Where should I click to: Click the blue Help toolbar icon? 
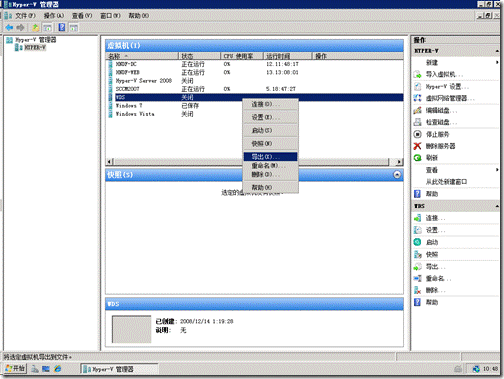point(62,27)
